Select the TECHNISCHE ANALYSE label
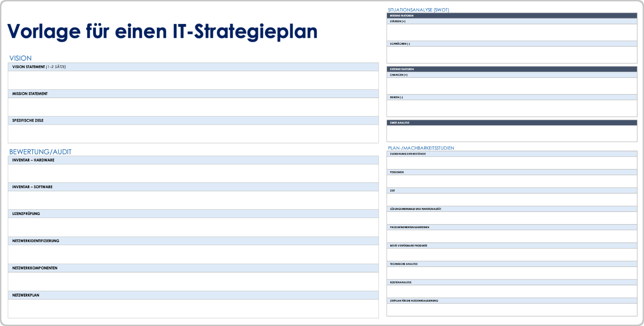Image resolution: width=644 pixels, height=326 pixels. [404, 264]
